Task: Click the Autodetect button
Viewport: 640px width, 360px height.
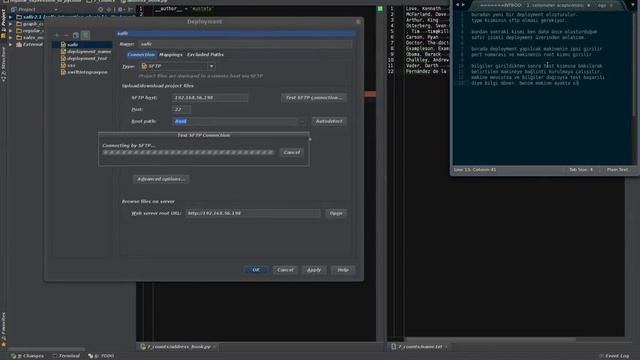Action: click(329, 121)
